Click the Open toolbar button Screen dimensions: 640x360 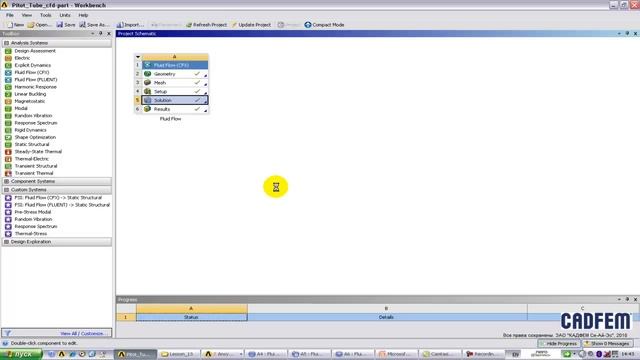coord(39,25)
